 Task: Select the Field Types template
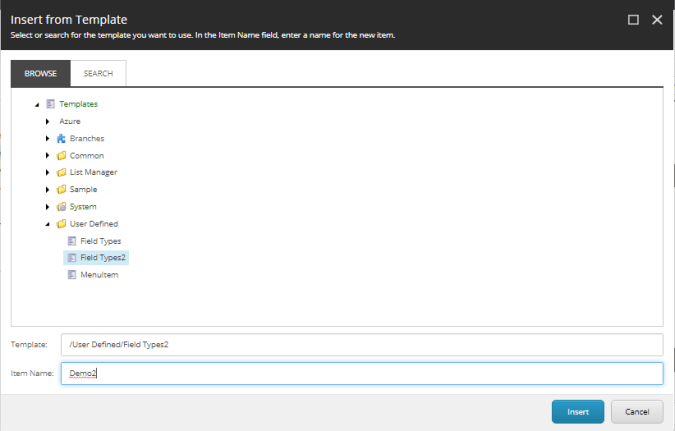point(100,240)
